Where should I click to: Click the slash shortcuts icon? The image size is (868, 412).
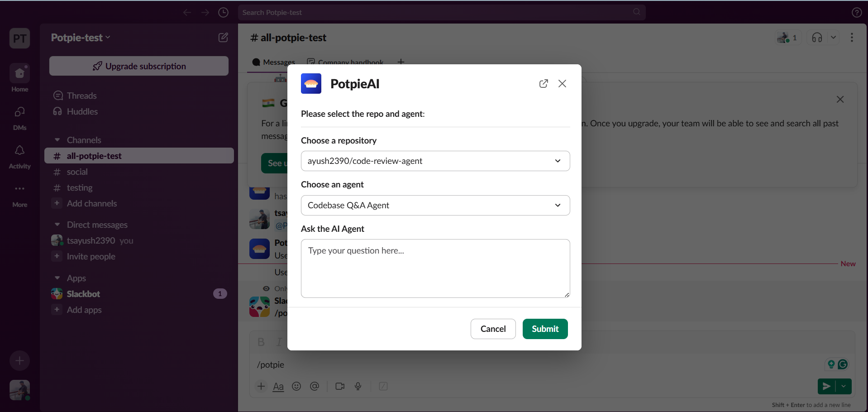click(383, 386)
